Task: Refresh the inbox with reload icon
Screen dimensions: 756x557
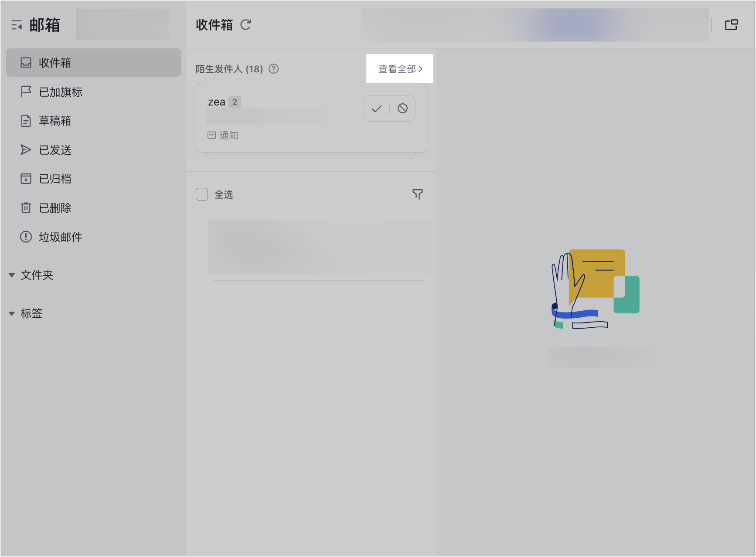Action: pyautogui.click(x=246, y=25)
